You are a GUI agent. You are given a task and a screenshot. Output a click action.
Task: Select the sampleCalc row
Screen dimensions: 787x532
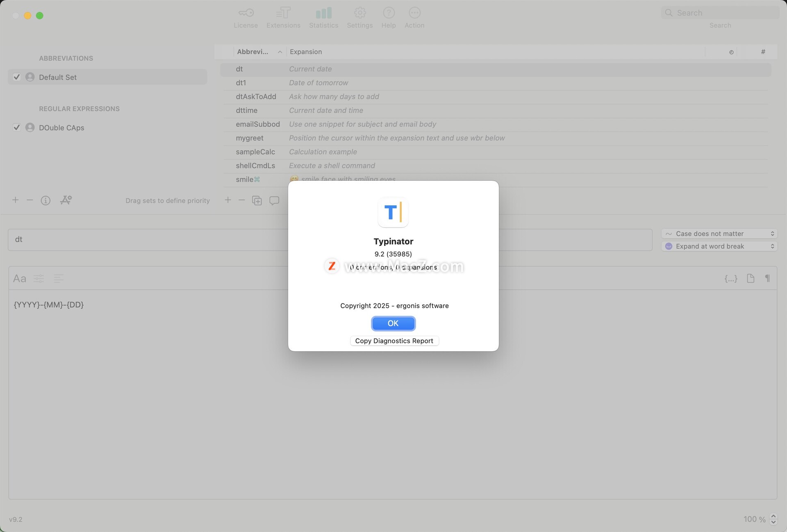(x=496, y=152)
